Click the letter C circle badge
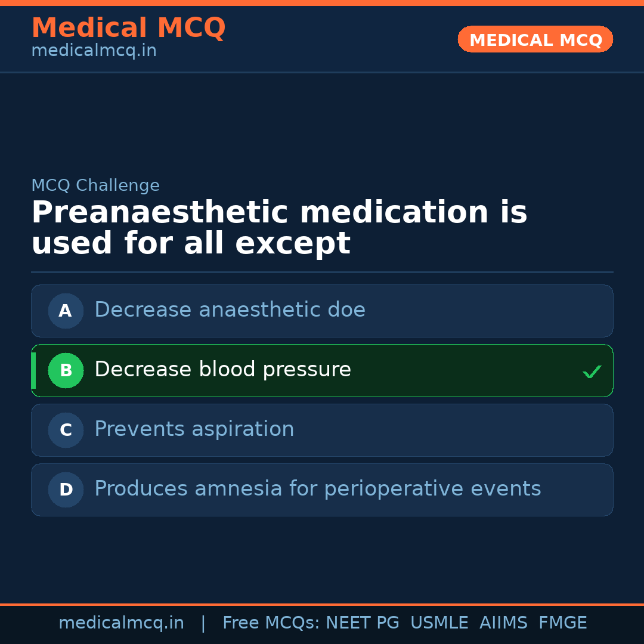The height and width of the screenshot is (644, 644). (66, 430)
